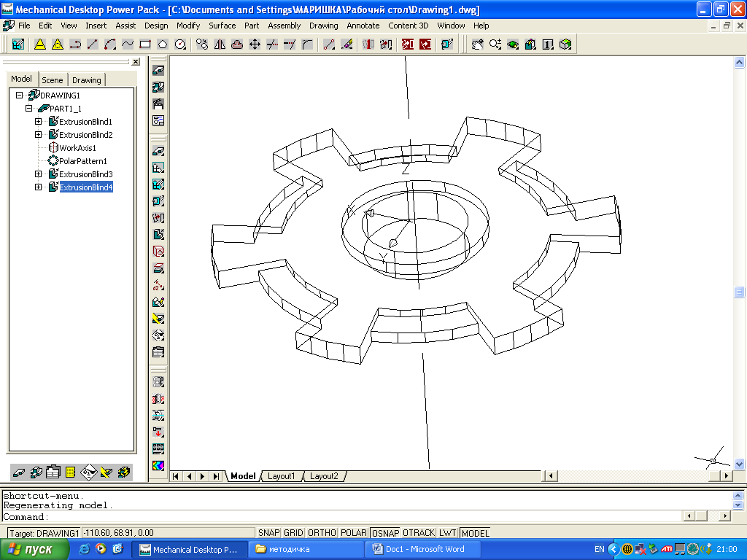Toggle LWT lineweight display
The height and width of the screenshot is (560, 747).
[448, 533]
